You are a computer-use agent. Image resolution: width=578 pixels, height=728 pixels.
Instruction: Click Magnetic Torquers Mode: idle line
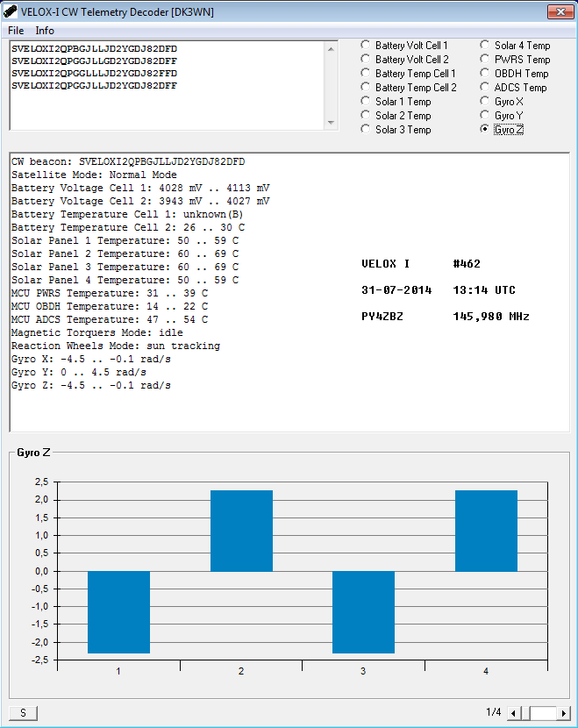pos(97,332)
